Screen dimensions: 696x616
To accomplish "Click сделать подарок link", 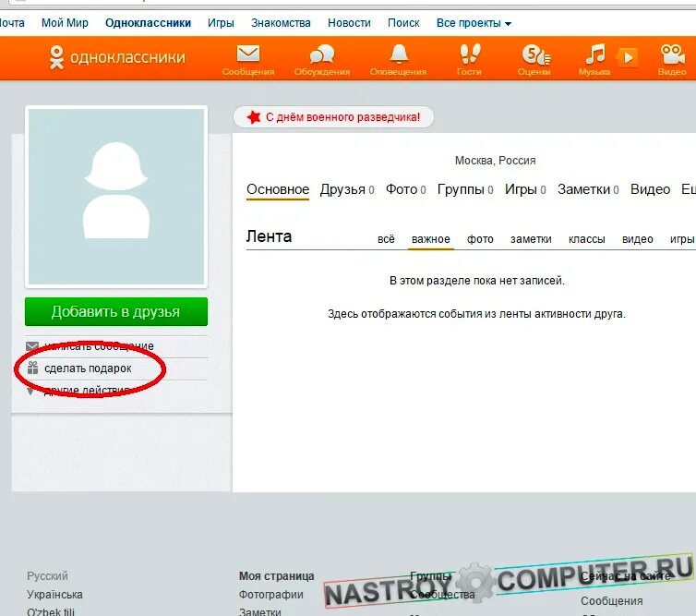I will (88, 368).
